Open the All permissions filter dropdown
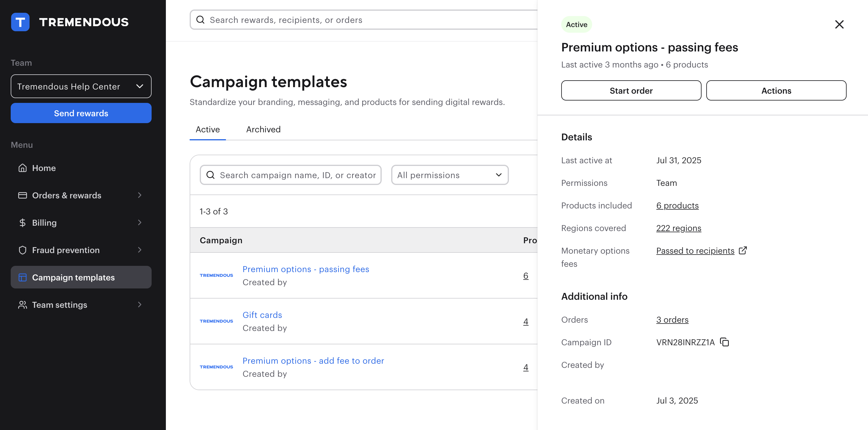The height and width of the screenshot is (430, 868). pyautogui.click(x=449, y=175)
